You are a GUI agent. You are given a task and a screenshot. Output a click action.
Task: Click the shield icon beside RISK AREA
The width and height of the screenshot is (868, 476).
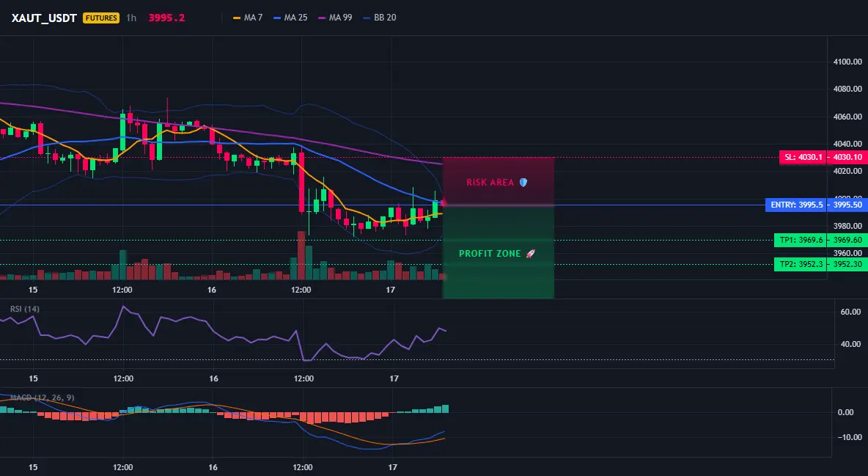(x=523, y=183)
